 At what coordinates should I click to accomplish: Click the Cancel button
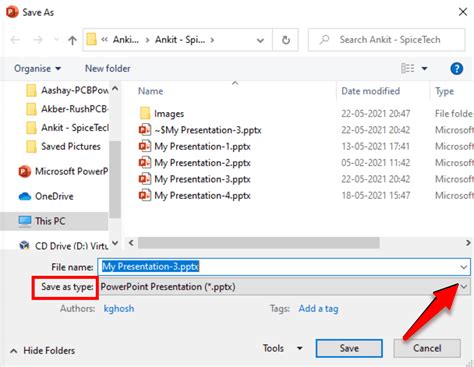(x=427, y=348)
